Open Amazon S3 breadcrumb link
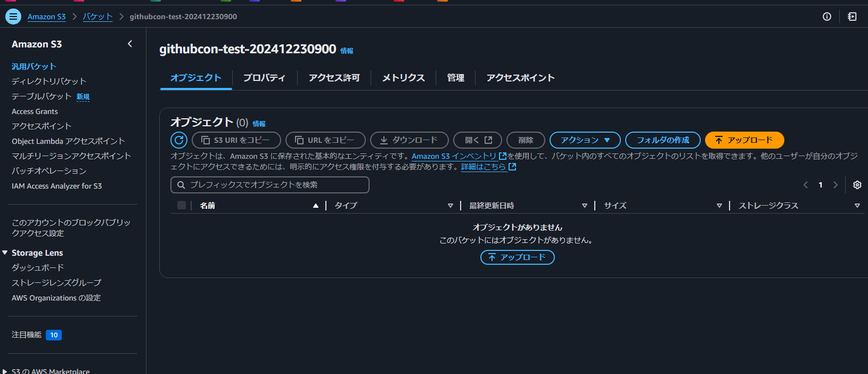 [x=46, y=17]
